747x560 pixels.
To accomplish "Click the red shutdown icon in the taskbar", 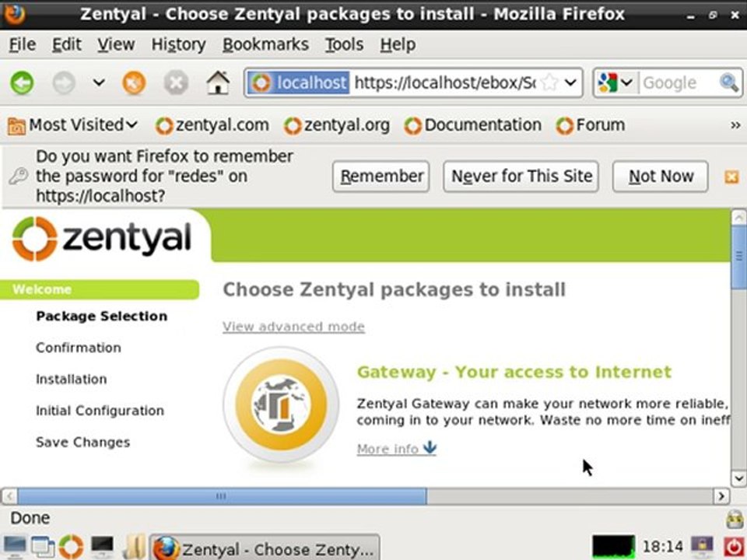I will [x=733, y=546].
